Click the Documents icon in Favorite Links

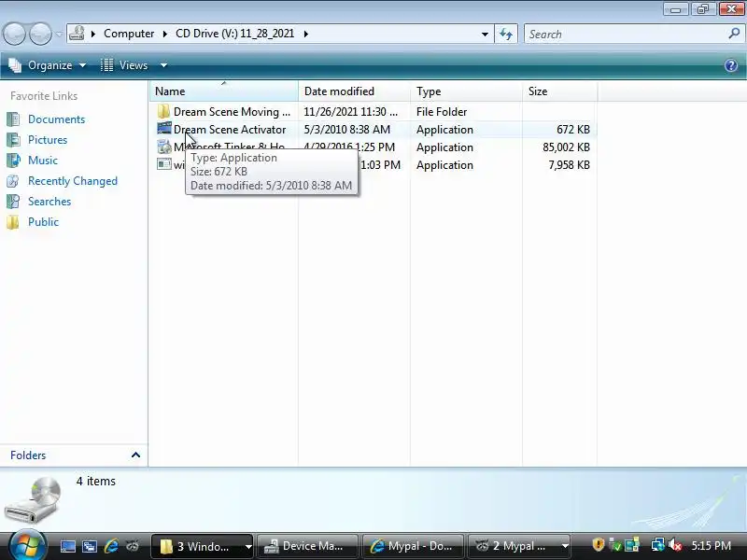coord(13,119)
